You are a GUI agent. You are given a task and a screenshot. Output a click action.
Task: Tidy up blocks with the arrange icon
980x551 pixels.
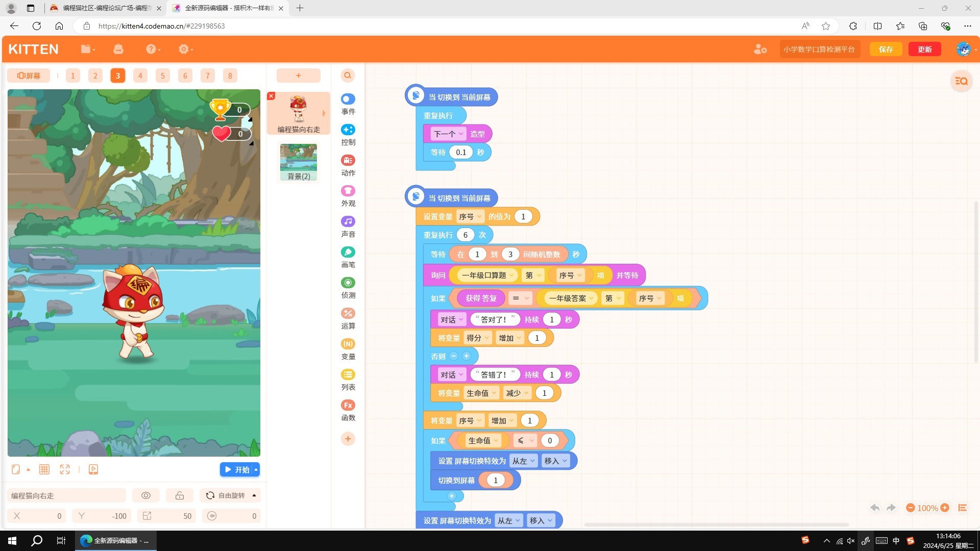(963, 508)
